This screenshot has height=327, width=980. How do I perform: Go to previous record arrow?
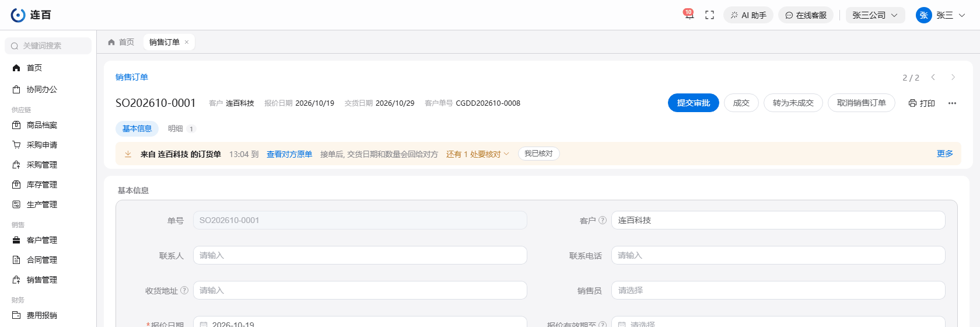[933, 77]
